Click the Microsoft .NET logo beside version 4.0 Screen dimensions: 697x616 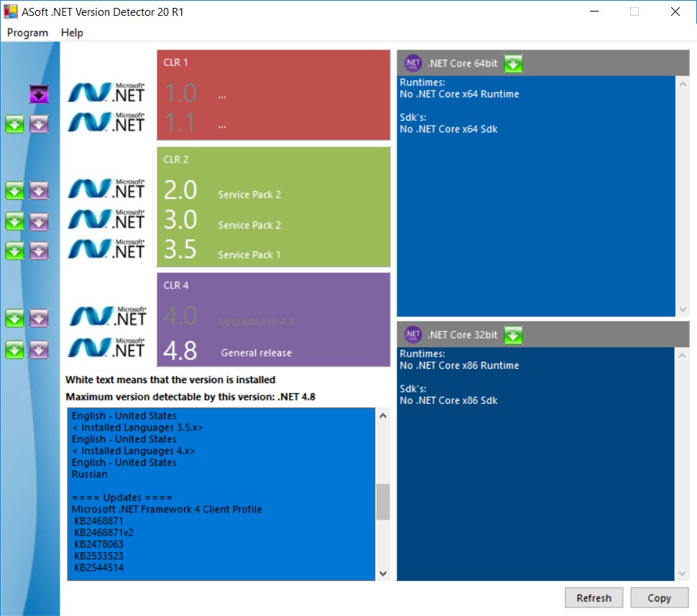point(108,316)
